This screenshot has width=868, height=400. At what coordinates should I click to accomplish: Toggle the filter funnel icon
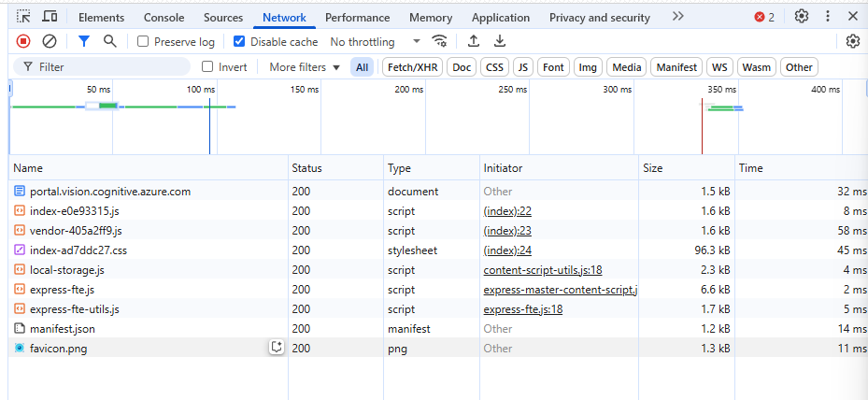(83, 41)
